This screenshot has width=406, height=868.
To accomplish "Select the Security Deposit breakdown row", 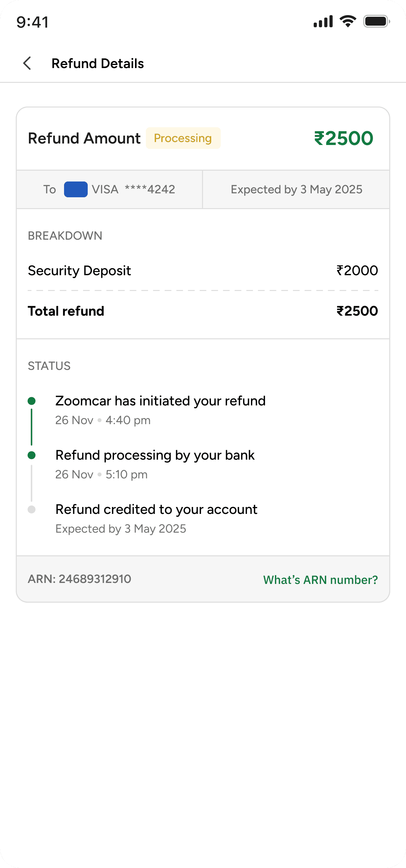I will point(203,271).
